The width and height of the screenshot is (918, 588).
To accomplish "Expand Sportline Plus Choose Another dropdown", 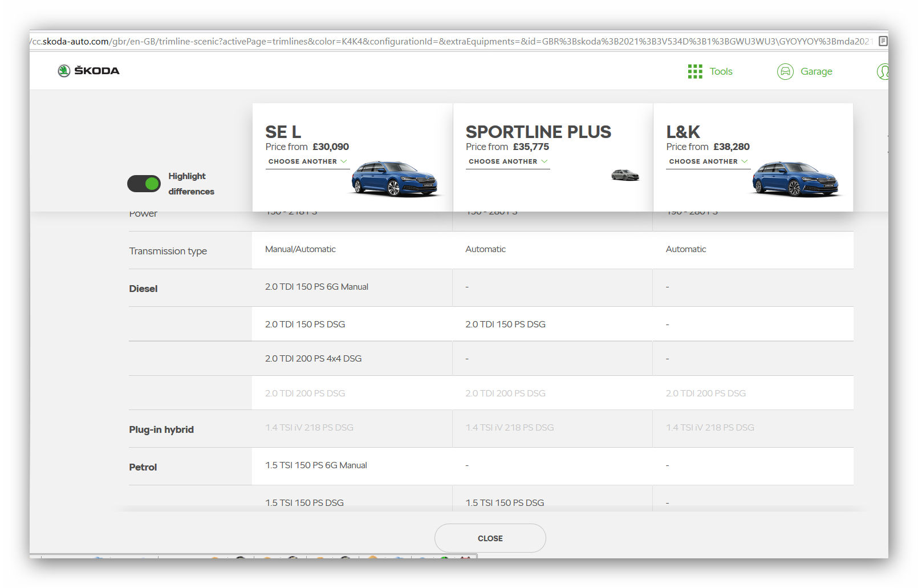I will (x=508, y=162).
